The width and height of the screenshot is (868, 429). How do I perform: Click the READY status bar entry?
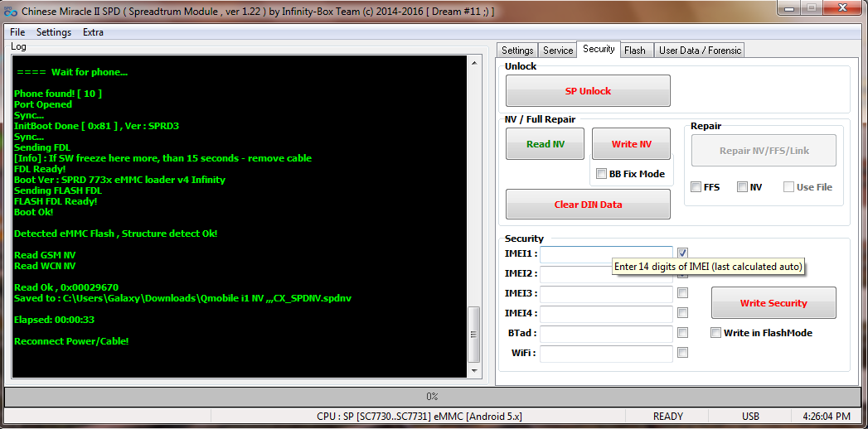pos(668,417)
